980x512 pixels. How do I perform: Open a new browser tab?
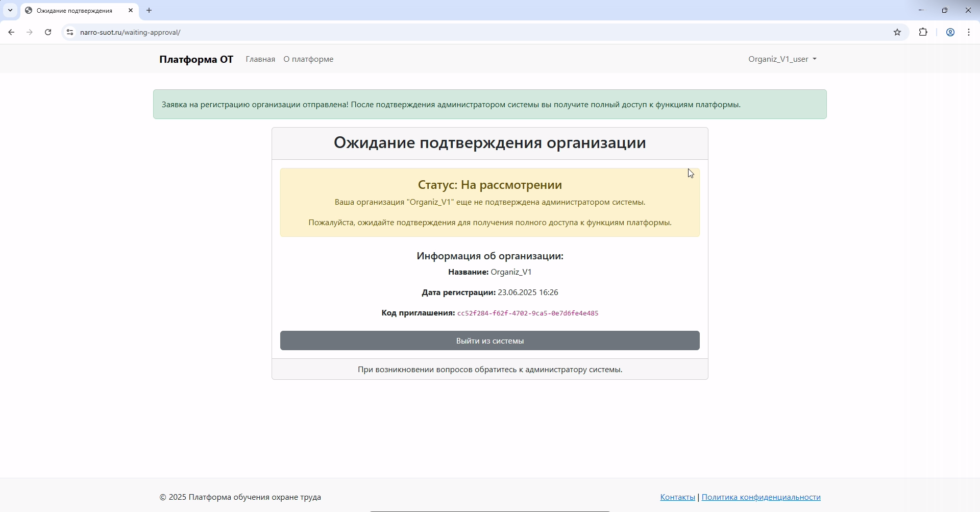pos(149,10)
